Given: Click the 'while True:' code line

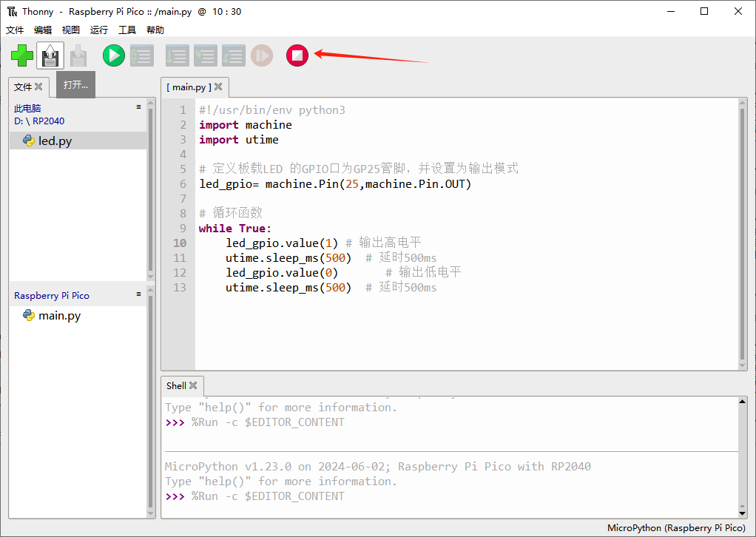Looking at the screenshot, I should click(x=234, y=229).
